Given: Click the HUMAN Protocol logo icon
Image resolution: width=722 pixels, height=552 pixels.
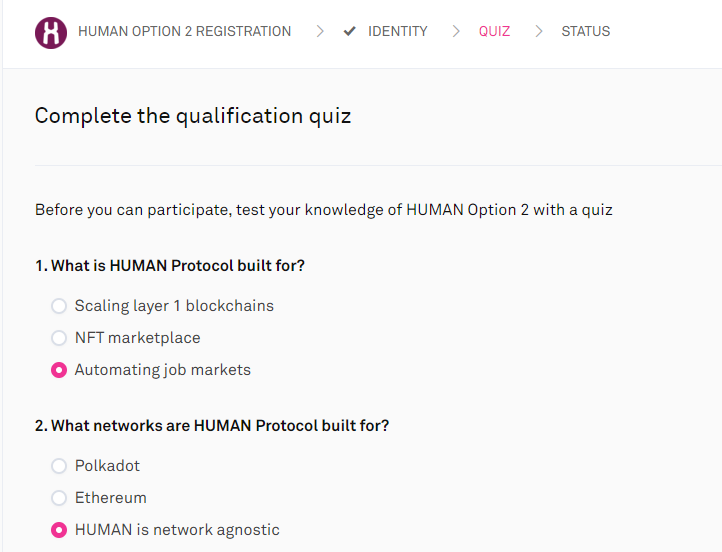Looking at the screenshot, I should [51, 33].
